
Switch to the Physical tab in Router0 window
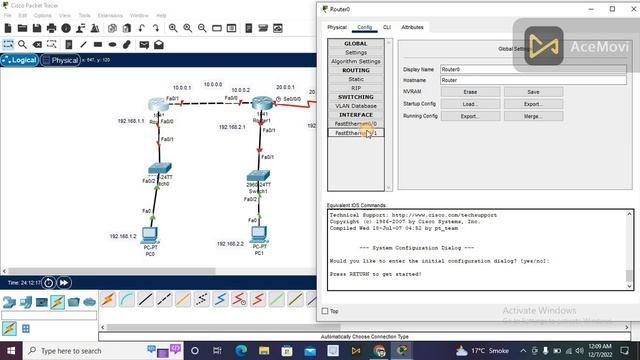[x=337, y=27]
